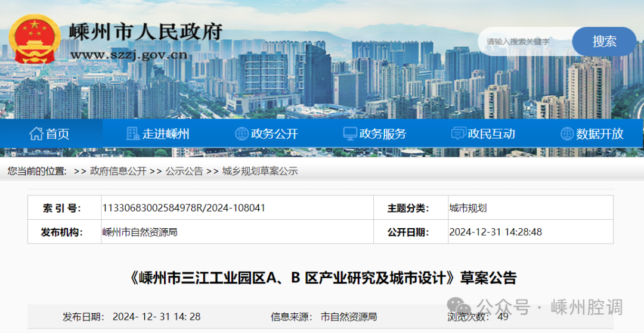Click the 主题分类 label cell
The height and width of the screenshot is (333, 644).
411,208
